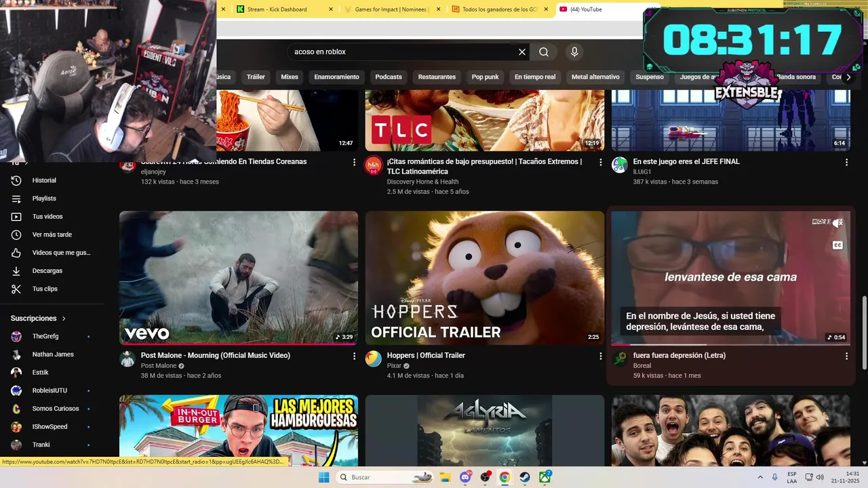Open Ver más tarde list

[52, 235]
